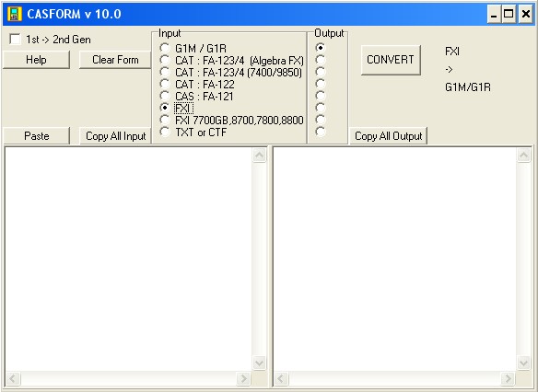Select Output radio on FA-121 row

320,96
